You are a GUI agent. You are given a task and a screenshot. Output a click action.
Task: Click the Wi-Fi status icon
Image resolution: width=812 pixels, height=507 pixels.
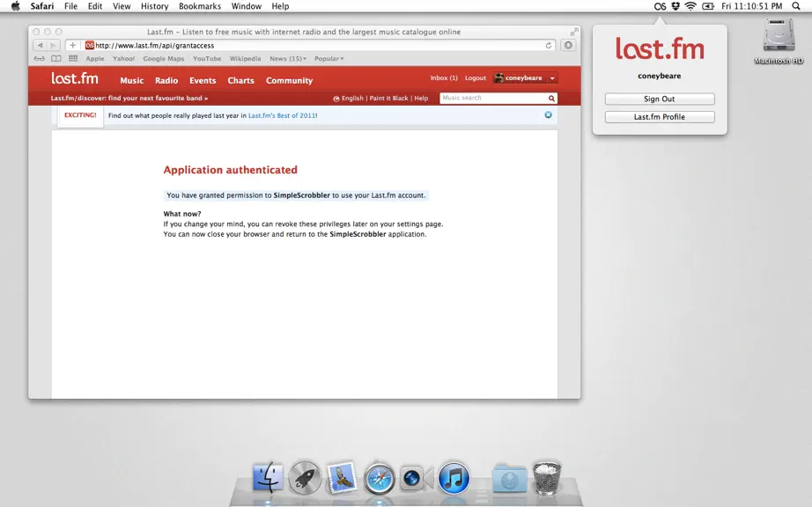690,6
